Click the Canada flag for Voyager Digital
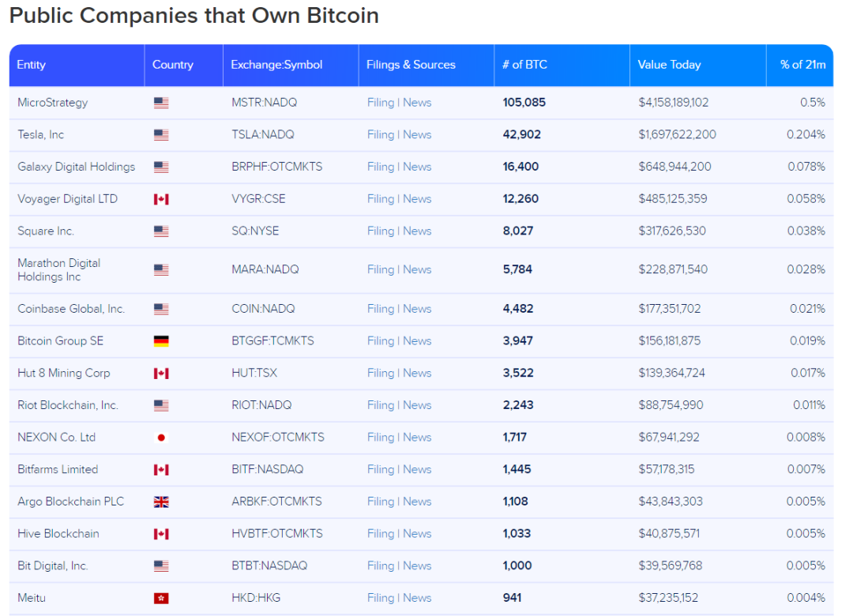The width and height of the screenshot is (853, 616). [161, 199]
